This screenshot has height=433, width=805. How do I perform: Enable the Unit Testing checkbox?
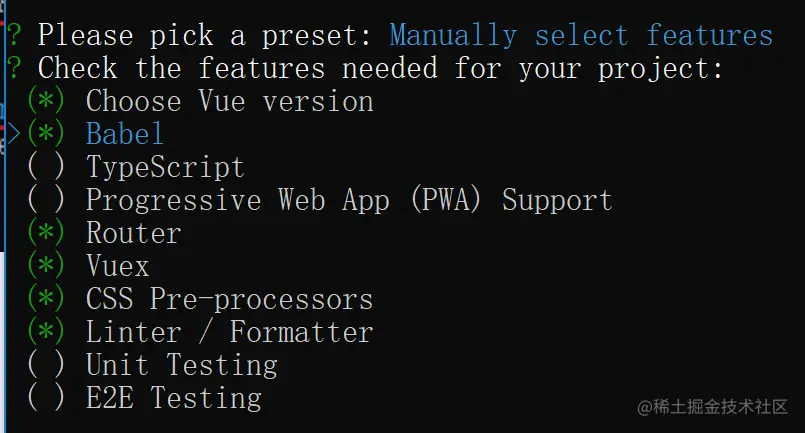(46, 365)
